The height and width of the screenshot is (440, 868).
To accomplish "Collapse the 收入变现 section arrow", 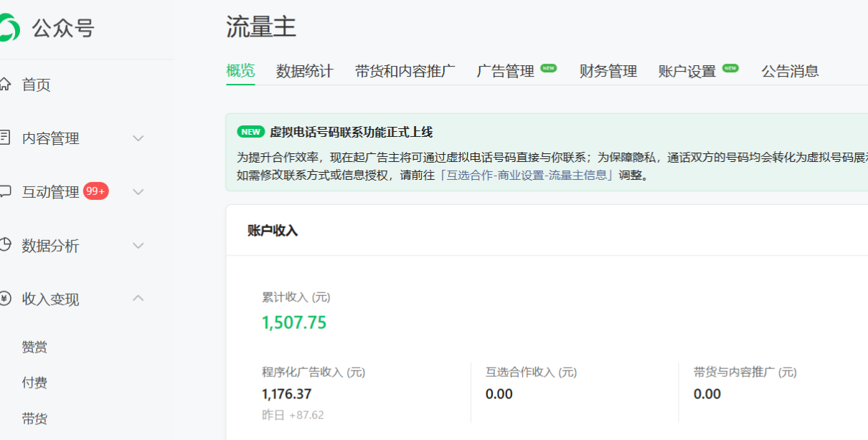I will (x=138, y=298).
